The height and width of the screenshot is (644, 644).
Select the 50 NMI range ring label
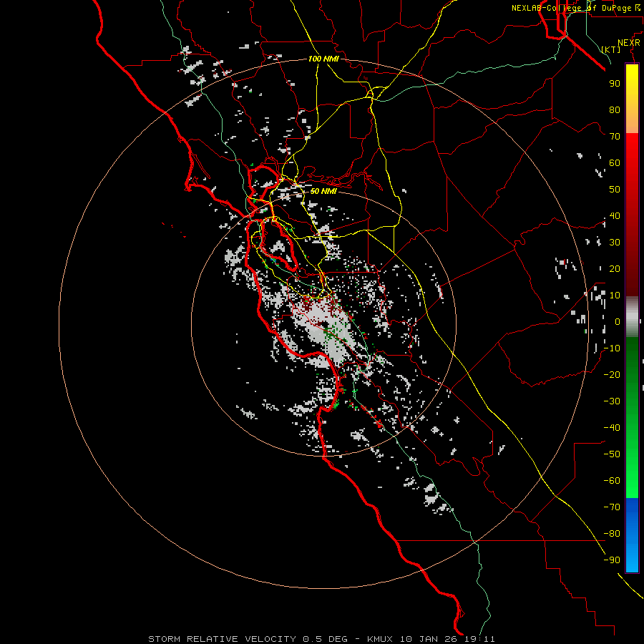[323, 191]
